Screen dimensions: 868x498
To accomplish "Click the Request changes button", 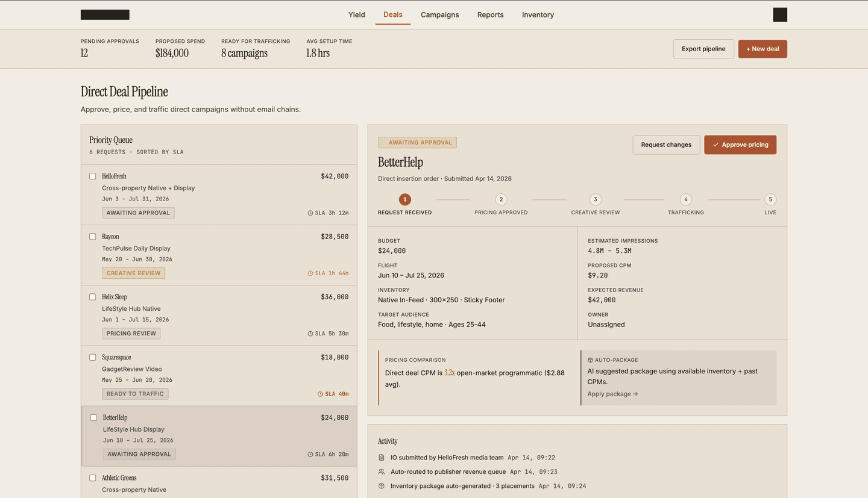I will 666,145.
